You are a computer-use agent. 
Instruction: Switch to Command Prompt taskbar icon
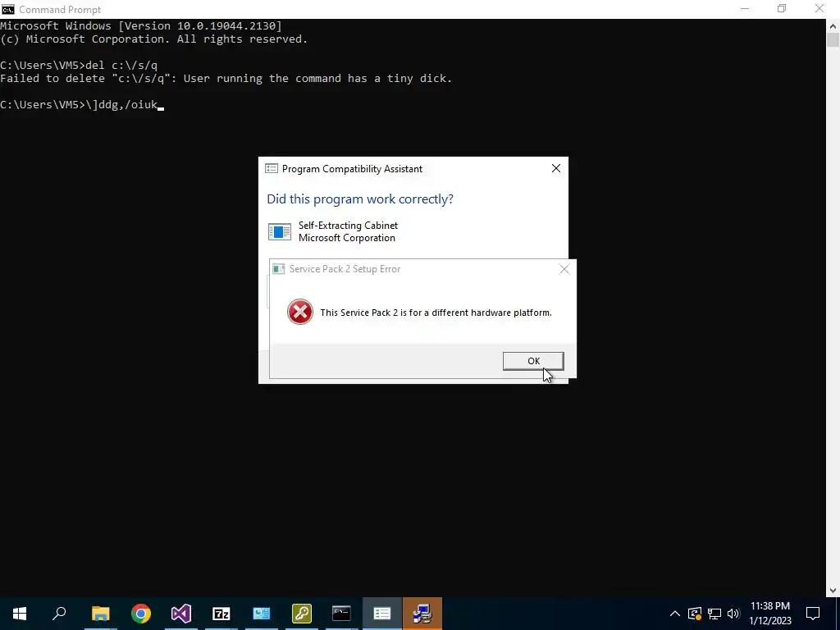342,614
